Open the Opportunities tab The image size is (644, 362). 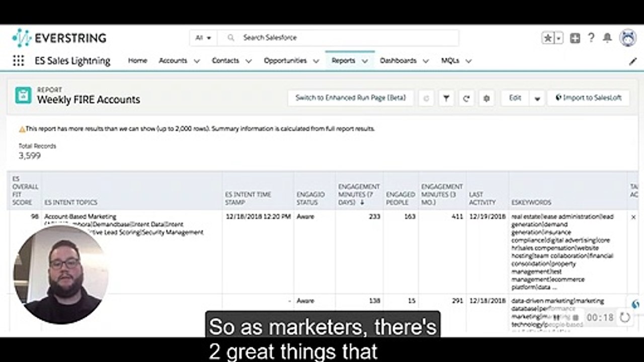click(x=285, y=60)
